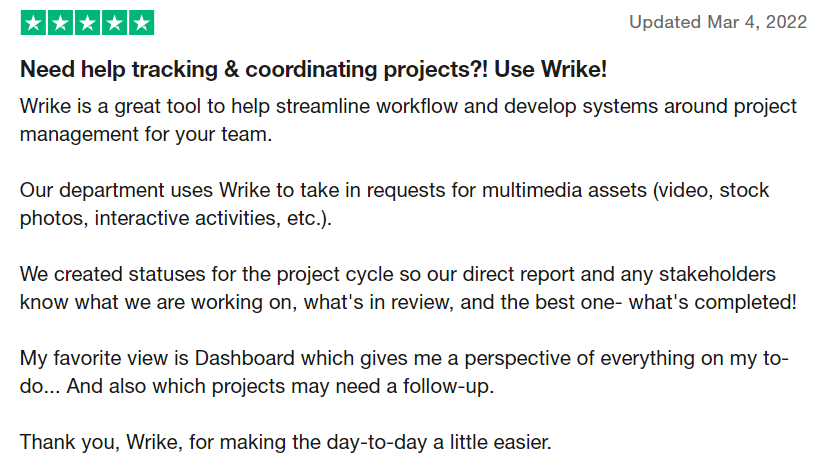
Task: Click the fourth green rating star
Action: (114, 23)
